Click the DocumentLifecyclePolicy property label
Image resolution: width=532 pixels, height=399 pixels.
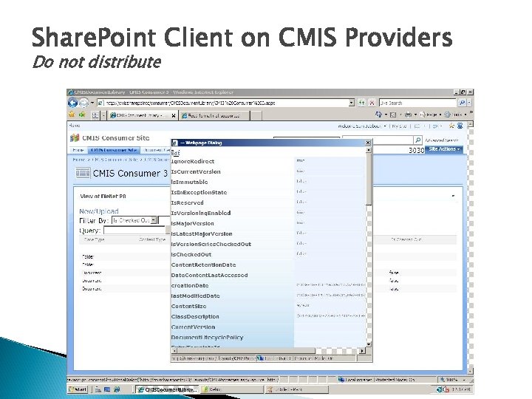point(208,338)
